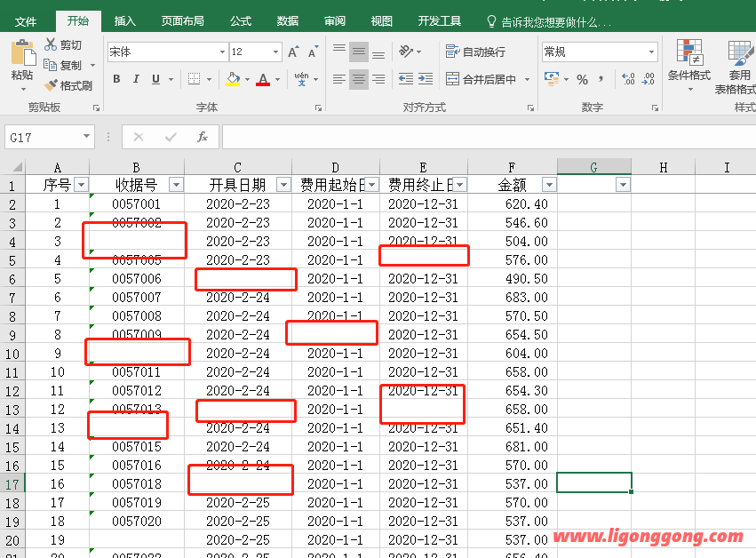Open the Alignment group dialog launcher

click(x=530, y=108)
